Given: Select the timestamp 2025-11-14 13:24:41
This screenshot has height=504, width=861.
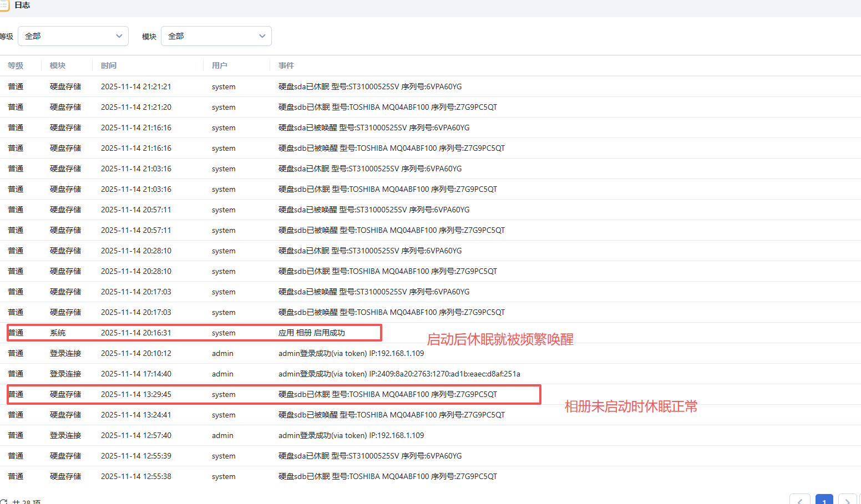Looking at the screenshot, I should (x=136, y=415).
